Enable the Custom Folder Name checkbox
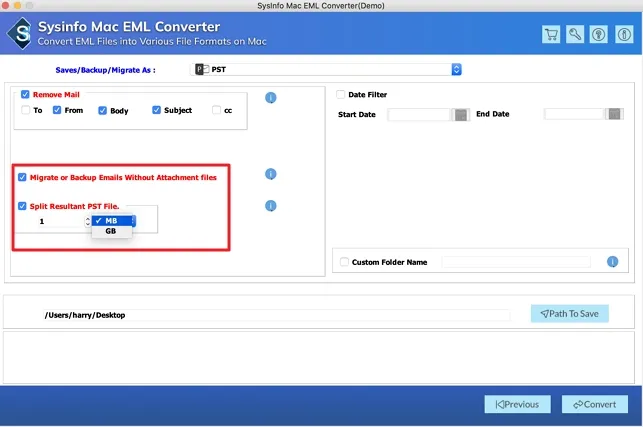The width and height of the screenshot is (643, 427). coord(344,262)
